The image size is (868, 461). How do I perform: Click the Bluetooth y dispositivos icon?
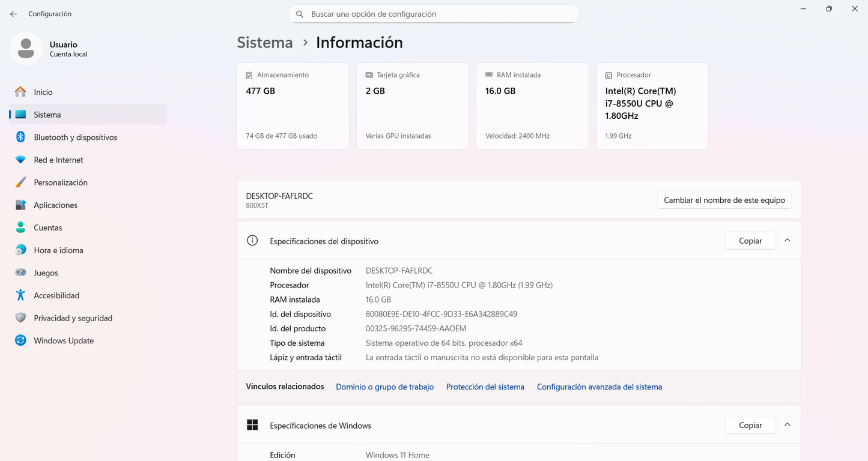click(x=20, y=137)
